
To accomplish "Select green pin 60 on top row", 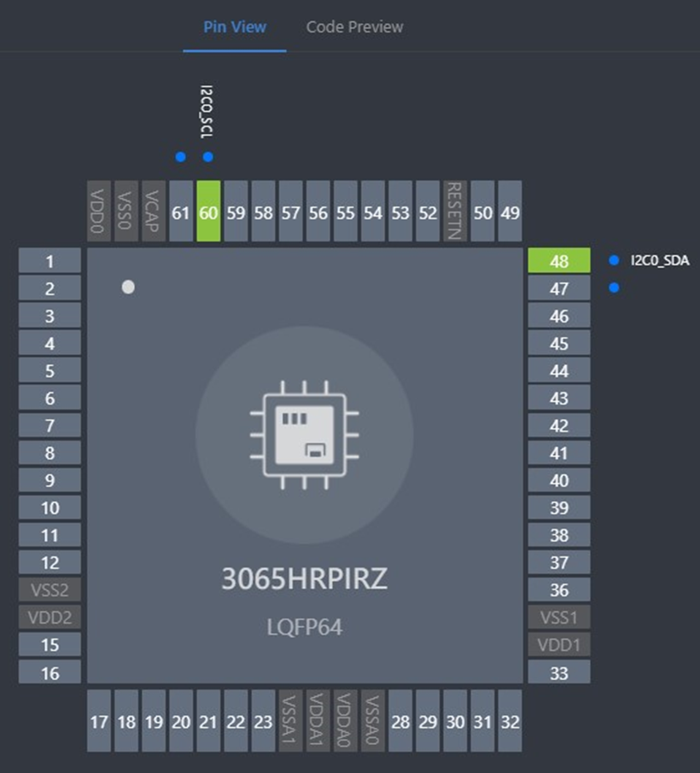I will [208, 212].
